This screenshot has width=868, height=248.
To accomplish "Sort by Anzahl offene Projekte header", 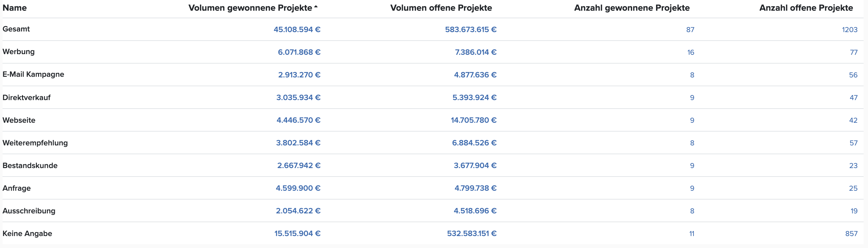I will (806, 8).
